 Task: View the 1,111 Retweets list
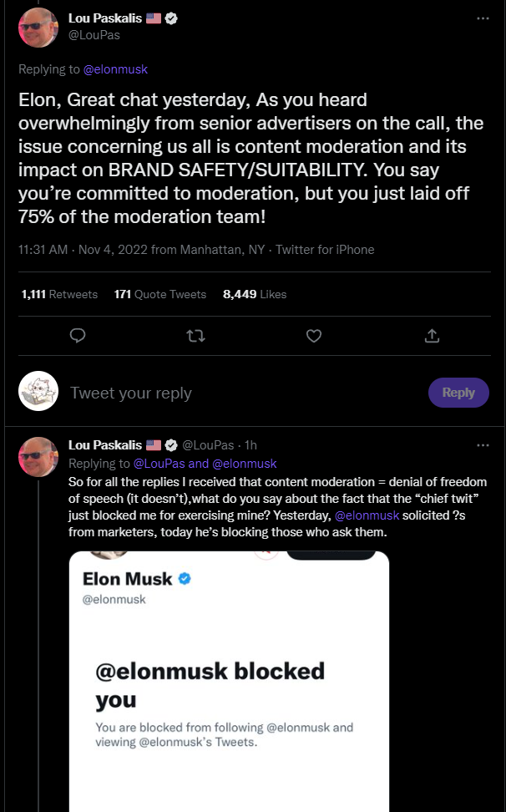(x=59, y=294)
